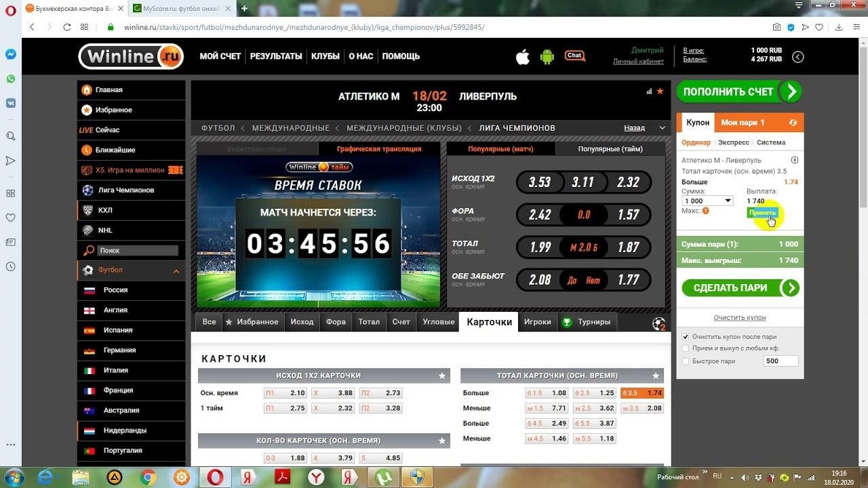Switch to Мои пари 1 tab
Image resolution: width=868 pixels, height=488 pixels.
743,123
